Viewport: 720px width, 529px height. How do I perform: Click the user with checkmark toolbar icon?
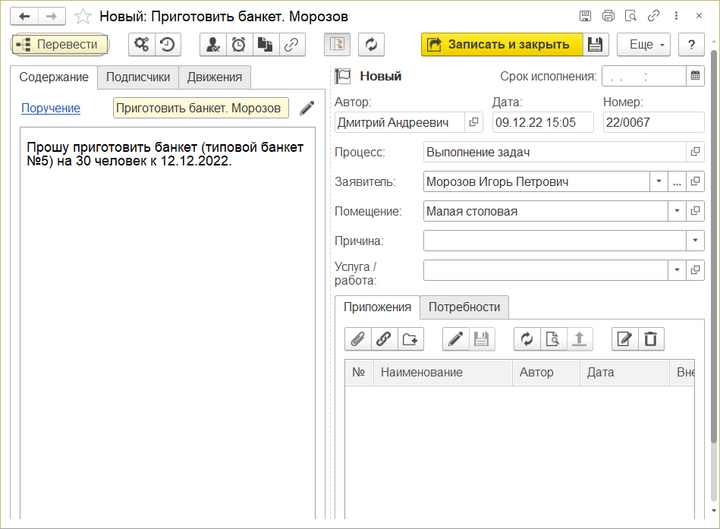point(213,45)
